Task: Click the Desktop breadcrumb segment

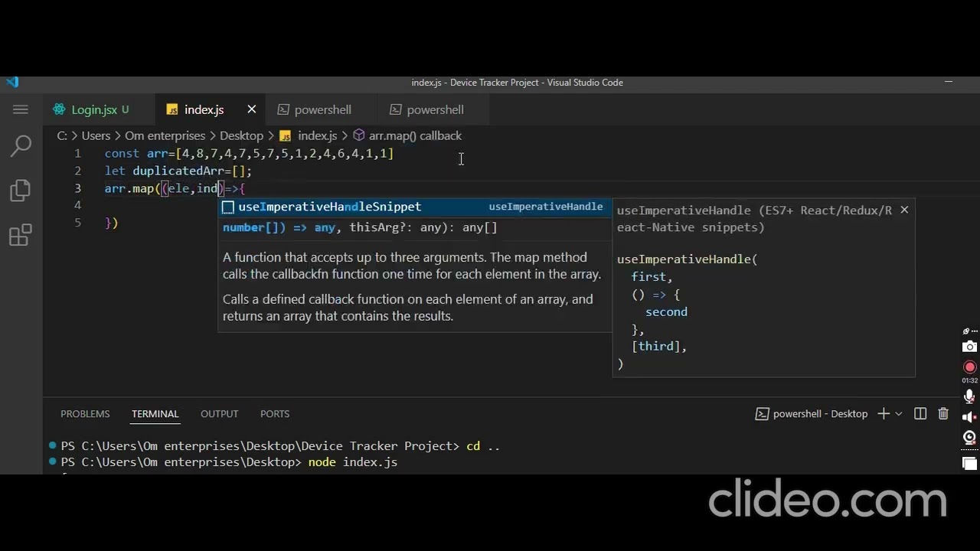Action: [241, 135]
